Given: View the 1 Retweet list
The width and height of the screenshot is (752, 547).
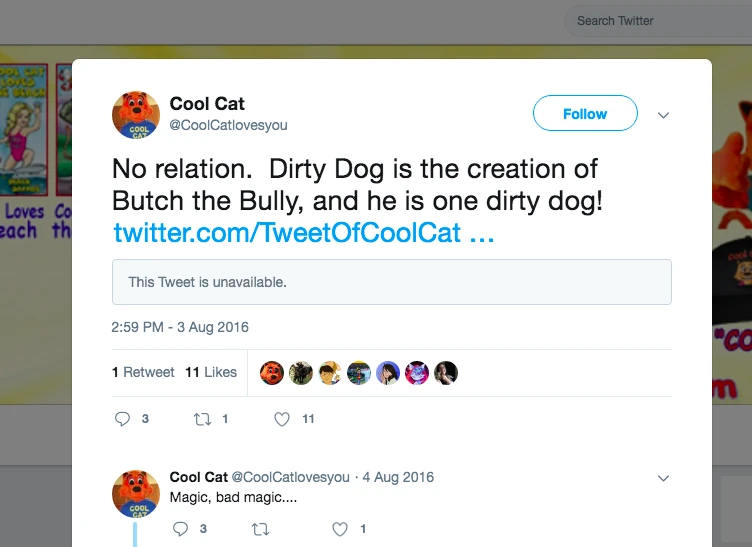Looking at the screenshot, I should 143,372.
